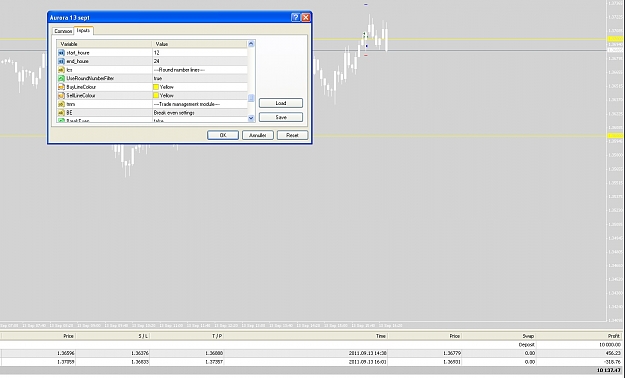
Task: Click the time cell 2011.09.13 16:01
Action: [368, 362]
